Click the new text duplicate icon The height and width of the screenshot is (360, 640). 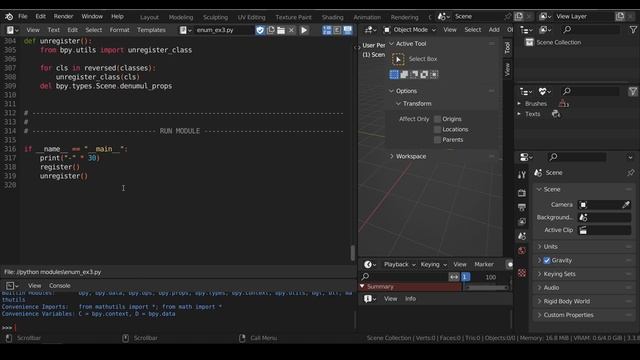point(271,30)
